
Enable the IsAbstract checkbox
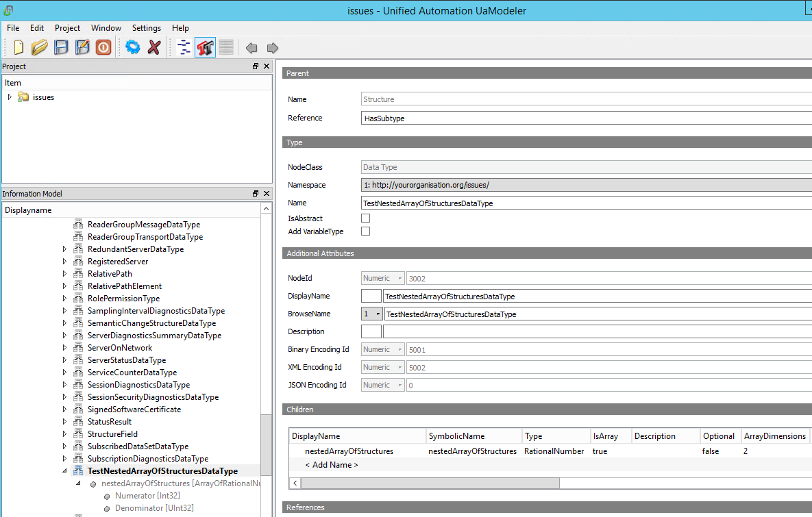pyautogui.click(x=365, y=218)
